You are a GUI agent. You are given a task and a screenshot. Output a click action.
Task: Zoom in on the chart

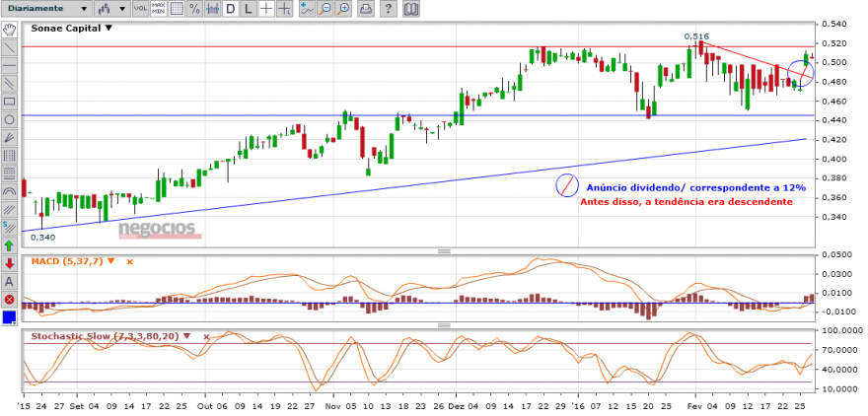tap(344, 8)
